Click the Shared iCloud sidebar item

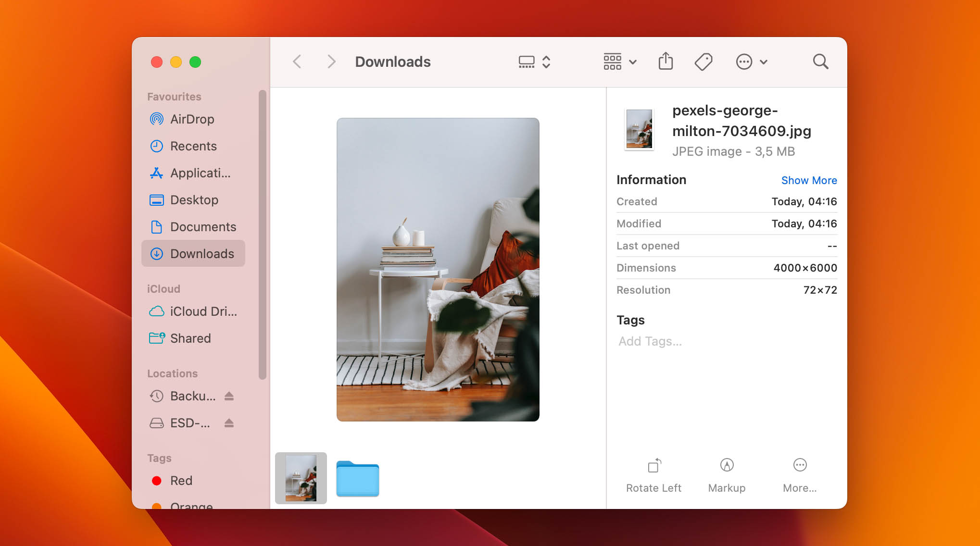189,337
